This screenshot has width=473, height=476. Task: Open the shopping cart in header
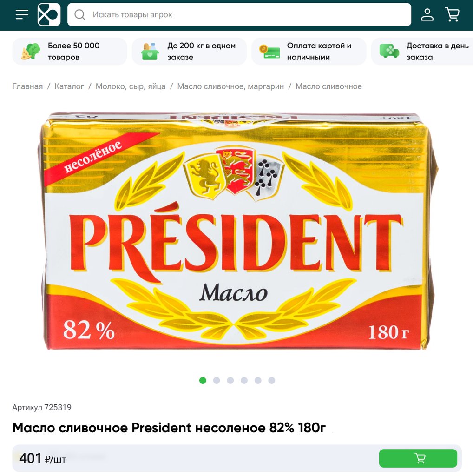coord(453,14)
